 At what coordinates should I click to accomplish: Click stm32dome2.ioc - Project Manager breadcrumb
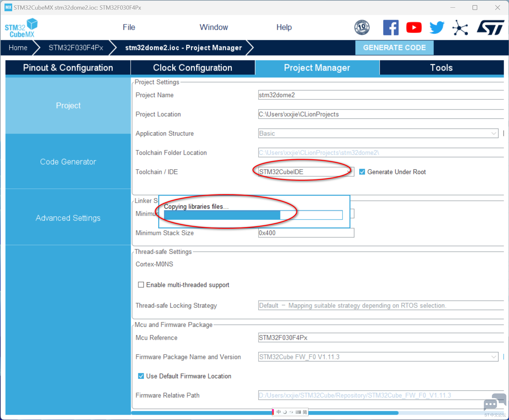tap(184, 48)
